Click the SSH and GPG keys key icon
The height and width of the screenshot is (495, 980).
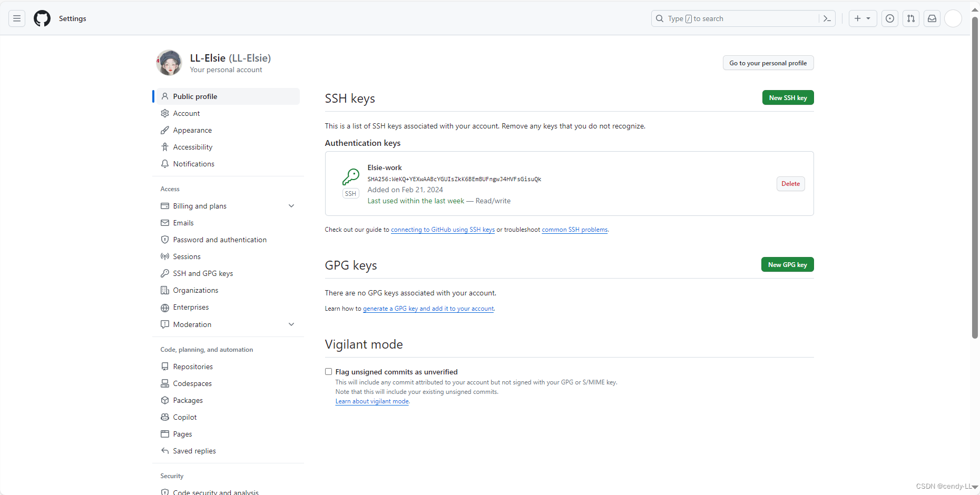[x=165, y=273]
